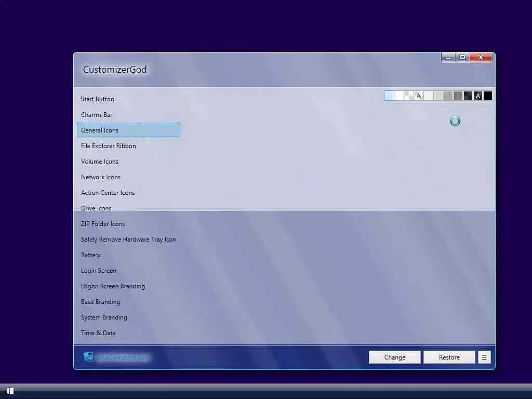Select the light checkerboard preview background swatch
532x399 pixels.
click(409, 96)
